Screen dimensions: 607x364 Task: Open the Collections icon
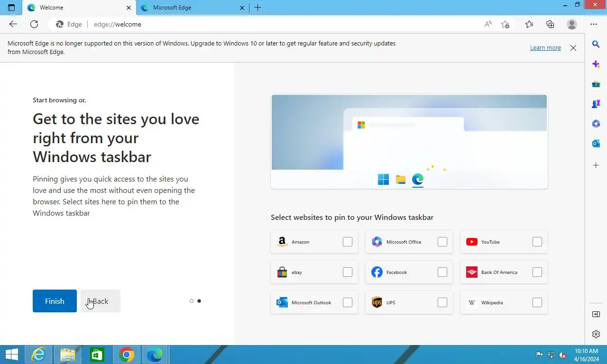click(x=550, y=24)
